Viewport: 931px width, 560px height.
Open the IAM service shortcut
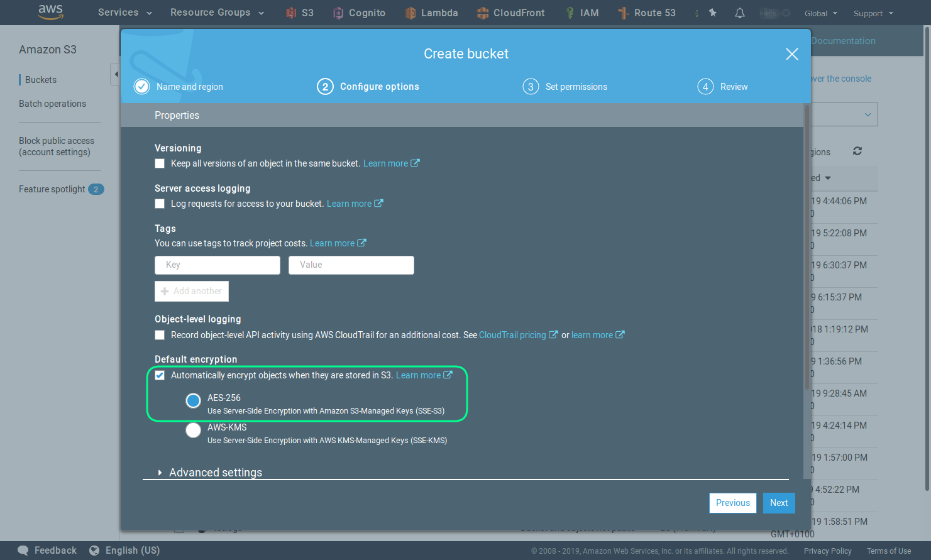click(581, 13)
